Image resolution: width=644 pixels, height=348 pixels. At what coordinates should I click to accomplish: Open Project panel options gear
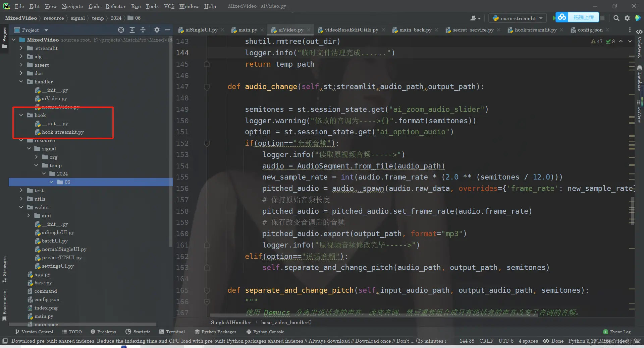tap(157, 30)
